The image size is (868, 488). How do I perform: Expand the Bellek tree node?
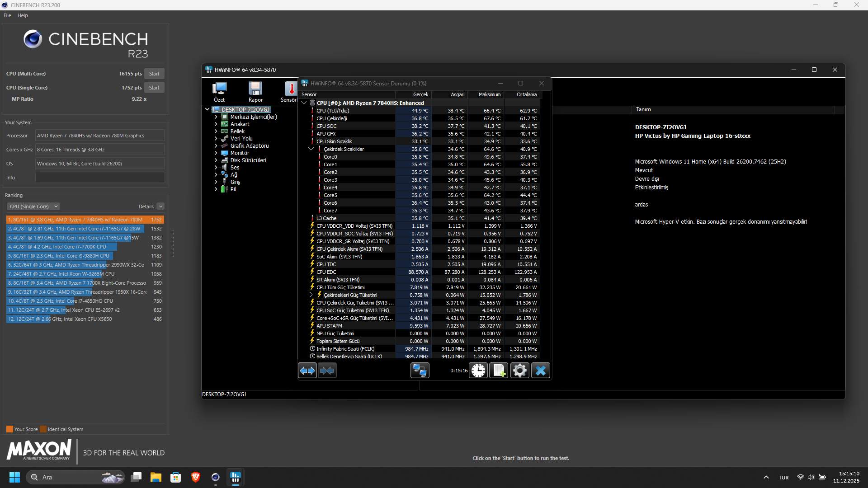point(216,131)
